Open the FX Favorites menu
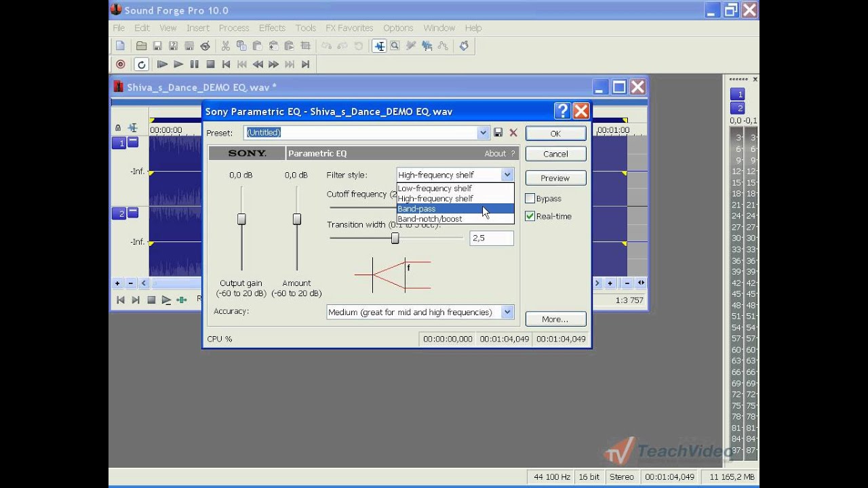This screenshot has height=488, width=868. click(349, 28)
